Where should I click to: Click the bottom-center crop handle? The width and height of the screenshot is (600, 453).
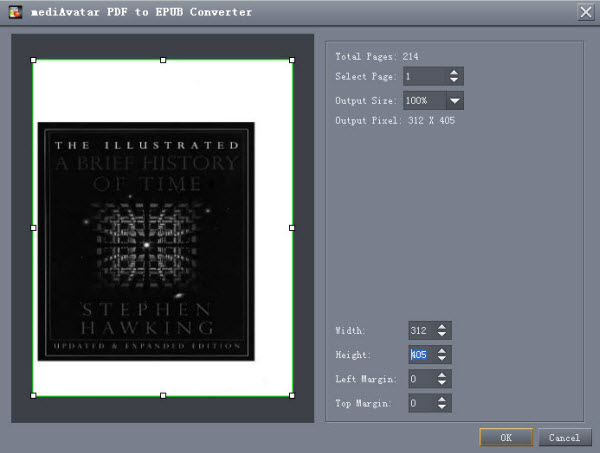tap(163, 396)
